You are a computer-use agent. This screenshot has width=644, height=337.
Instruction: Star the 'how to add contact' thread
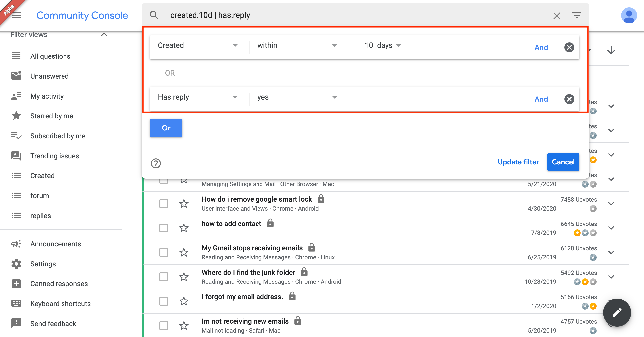coord(184,228)
